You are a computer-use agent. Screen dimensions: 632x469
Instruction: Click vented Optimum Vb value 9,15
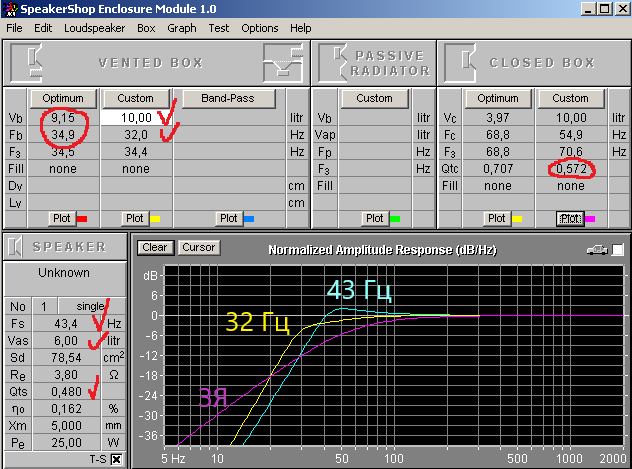coord(63,118)
